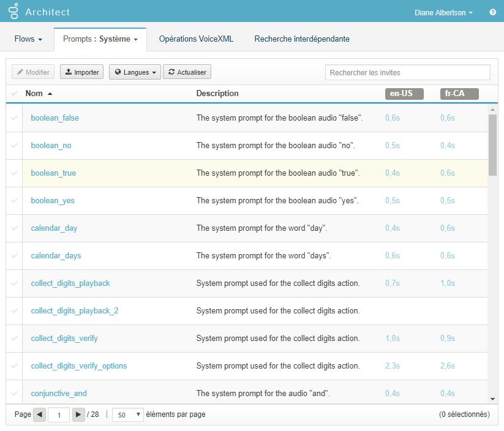Screen dimensions: 504x431
Task: Toggle the select-all checkbox in the header
Action: (13, 93)
